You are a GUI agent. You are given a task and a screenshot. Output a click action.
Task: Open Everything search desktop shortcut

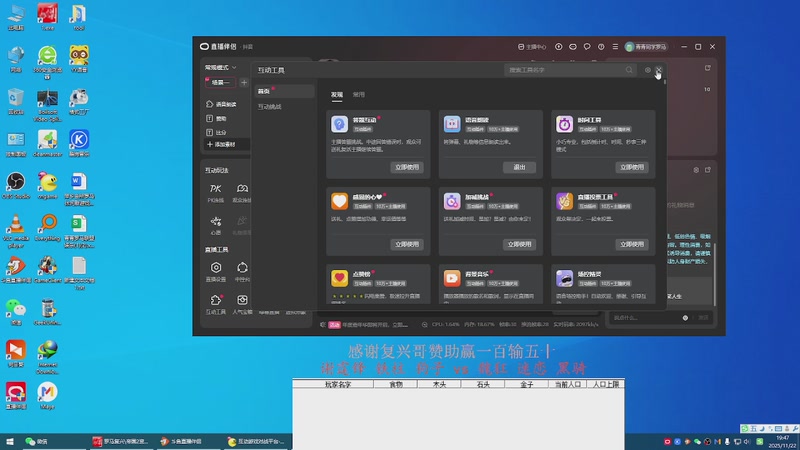point(47,228)
